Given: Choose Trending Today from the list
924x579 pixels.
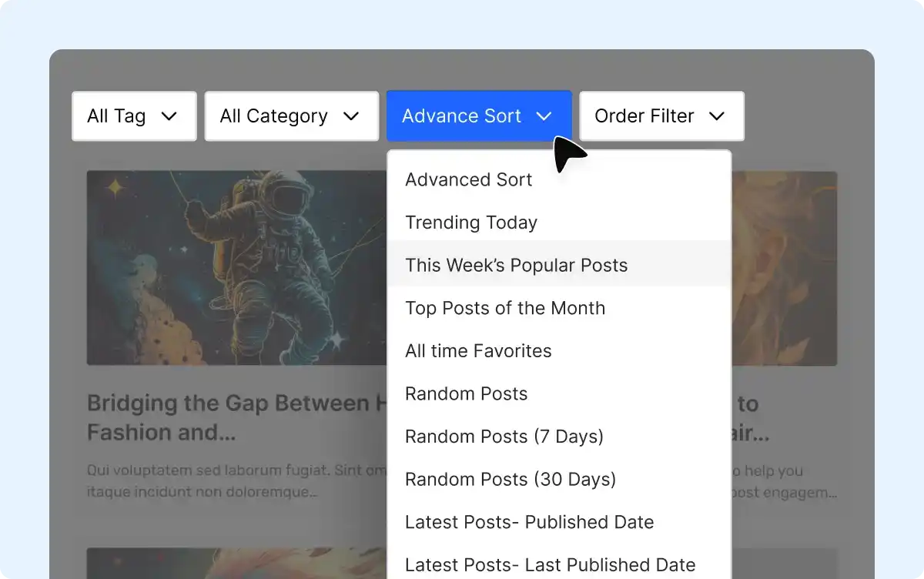Looking at the screenshot, I should pyautogui.click(x=471, y=223).
